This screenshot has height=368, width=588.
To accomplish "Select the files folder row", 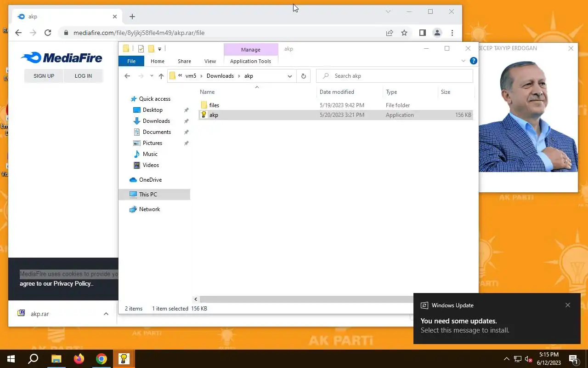I will [x=336, y=105].
